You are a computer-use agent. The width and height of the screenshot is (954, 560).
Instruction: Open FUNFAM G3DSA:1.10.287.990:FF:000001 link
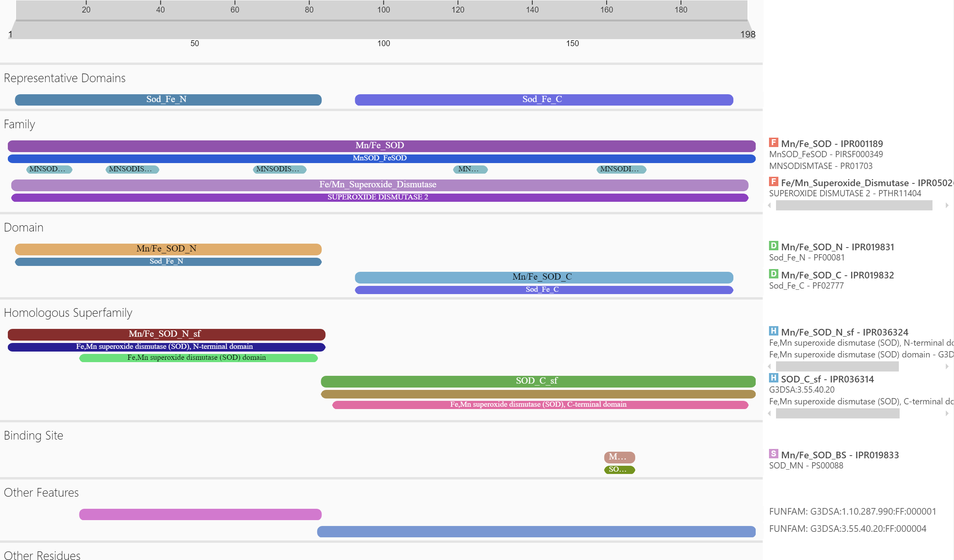(x=852, y=512)
